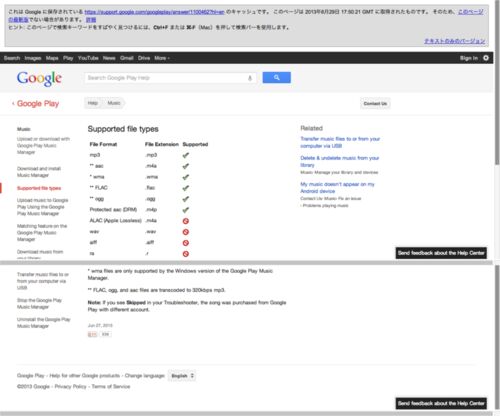Image resolution: width=500 pixels, height=416 pixels.
Task: Open News in the black navigation bar
Action: click(109, 58)
